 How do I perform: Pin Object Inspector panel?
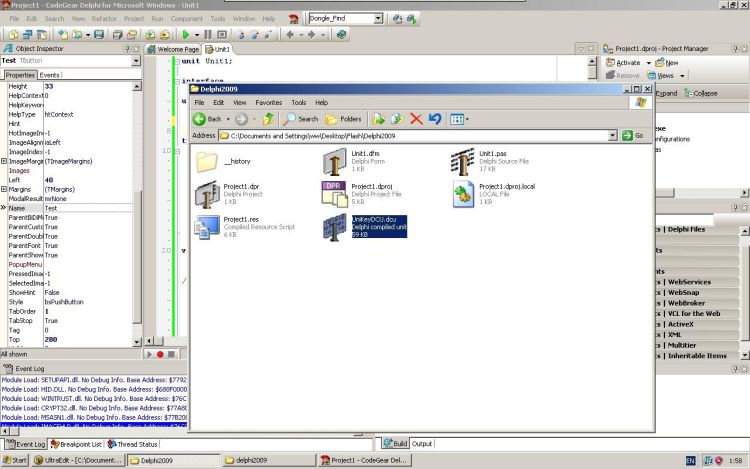click(x=127, y=48)
